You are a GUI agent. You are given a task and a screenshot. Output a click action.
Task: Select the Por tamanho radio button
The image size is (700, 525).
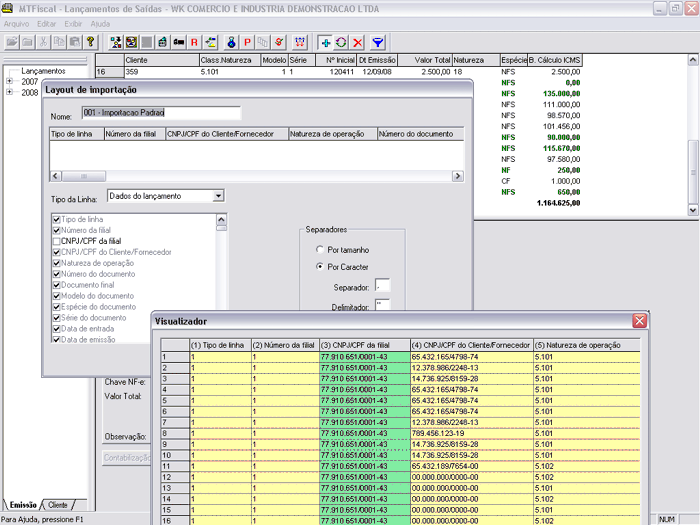coord(319,248)
